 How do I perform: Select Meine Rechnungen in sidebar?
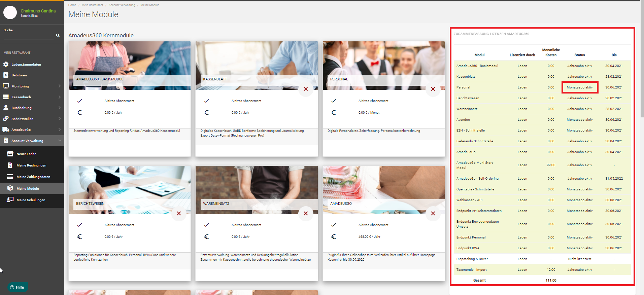32,165
